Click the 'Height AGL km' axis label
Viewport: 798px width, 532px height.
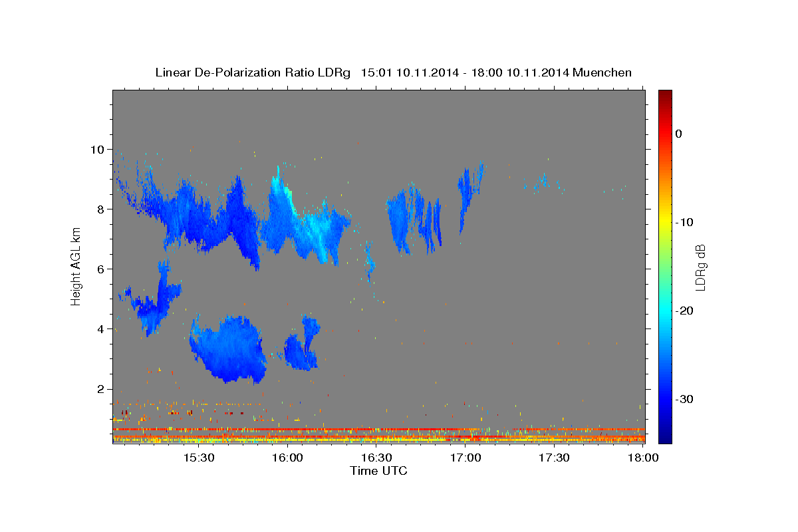click(x=76, y=266)
